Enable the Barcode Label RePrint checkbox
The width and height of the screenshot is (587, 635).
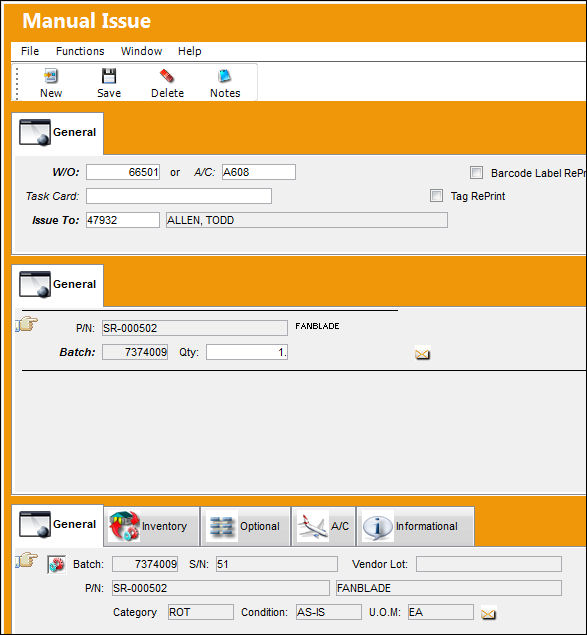pyautogui.click(x=476, y=173)
